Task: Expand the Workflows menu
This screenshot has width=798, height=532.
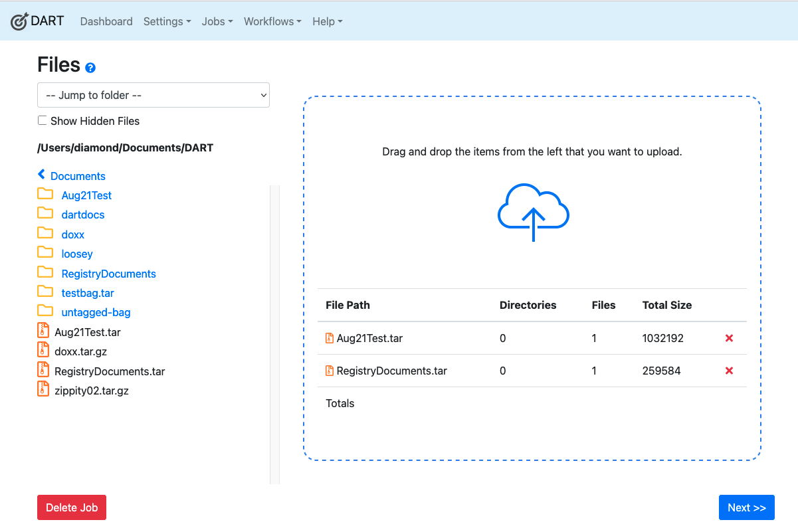Action: pos(272,21)
